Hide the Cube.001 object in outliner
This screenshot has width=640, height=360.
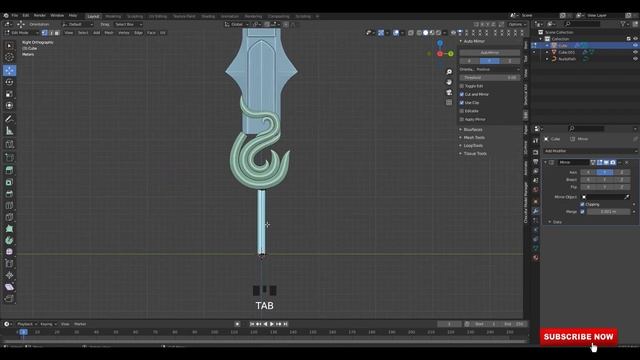point(635,52)
